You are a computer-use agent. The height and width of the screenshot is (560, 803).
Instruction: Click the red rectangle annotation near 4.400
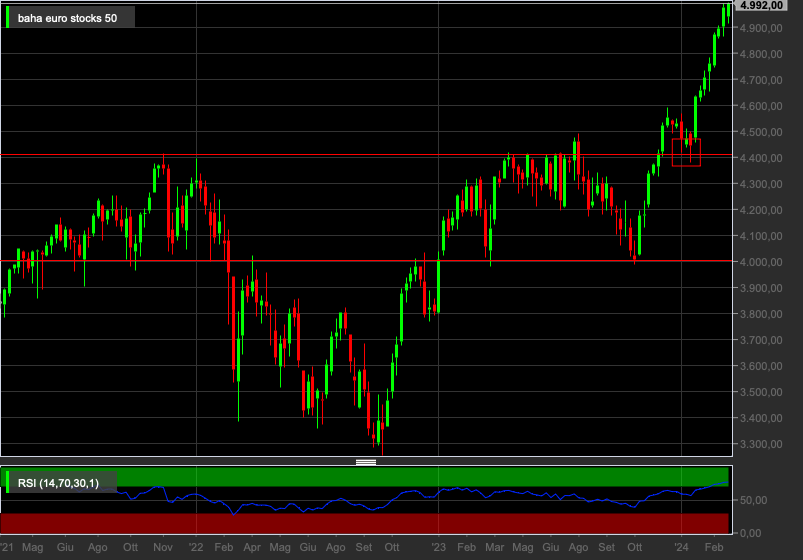[x=686, y=152]
